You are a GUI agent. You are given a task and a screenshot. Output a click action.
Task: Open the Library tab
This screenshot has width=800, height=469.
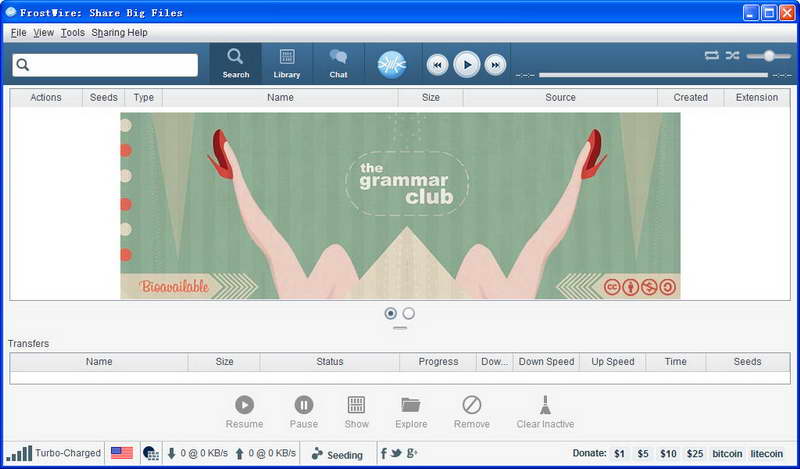287,63
